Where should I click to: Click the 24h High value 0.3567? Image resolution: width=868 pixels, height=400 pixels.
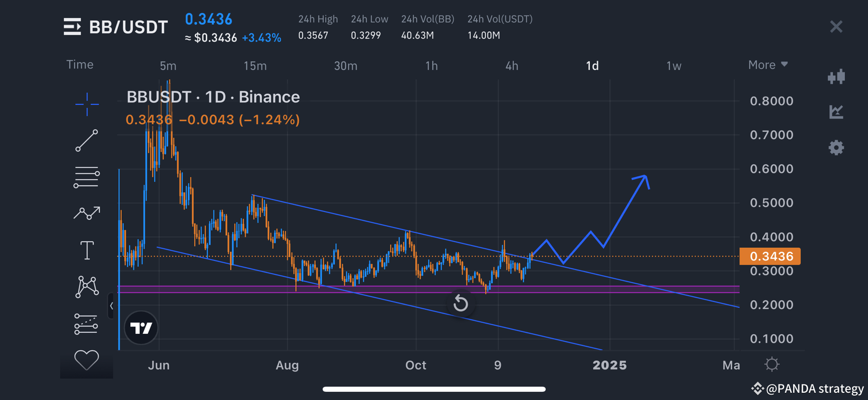pos(313,35)
